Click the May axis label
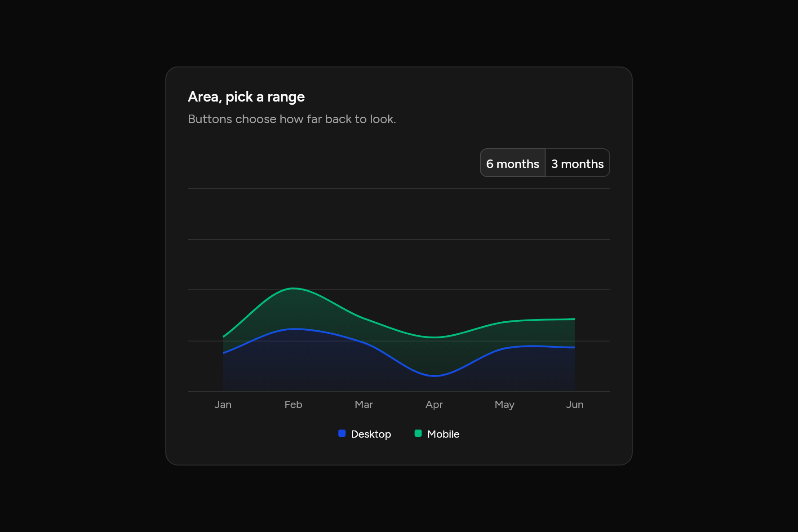Viewport: 798px width, 532px height. [x=505, y=405]
